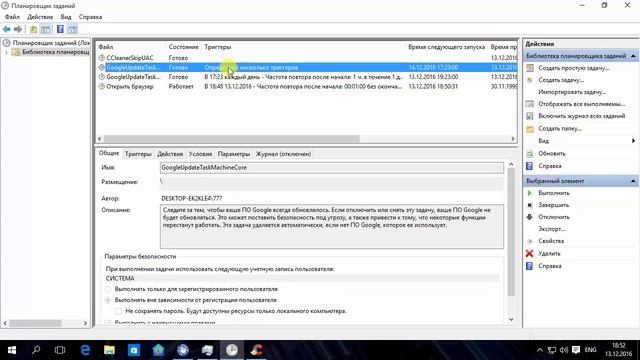The height and width of the screenshot is (360, 640).
Task: Click the Отключить down-arrow icon
Action: click(x=530, y=217)
